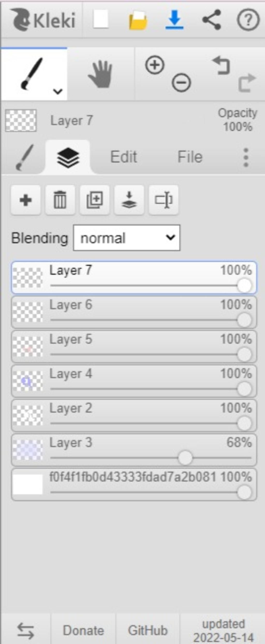Delete layer using trash icon
The height and width of the screenshot is (644, 265).
click(x=60, y=200)
